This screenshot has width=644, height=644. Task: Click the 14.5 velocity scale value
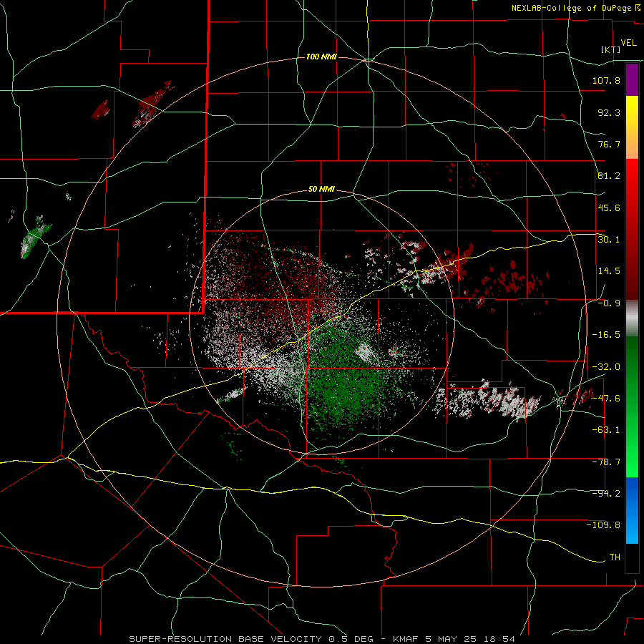coord(609,271)
